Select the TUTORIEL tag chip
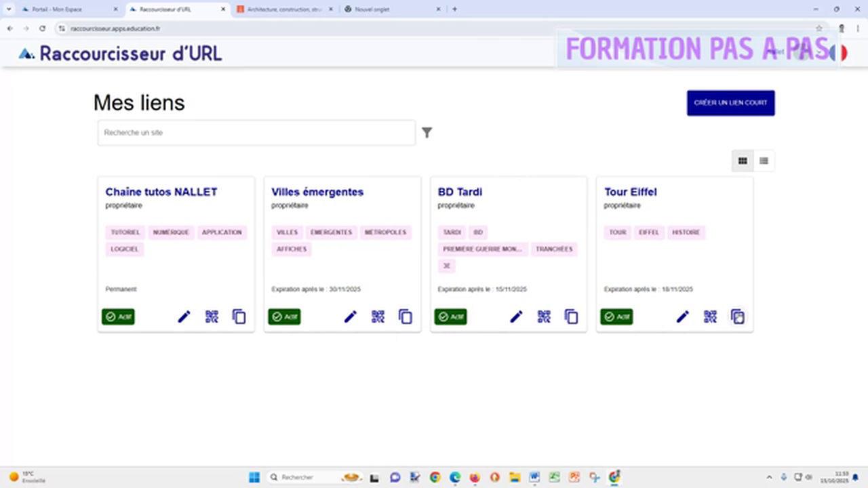This screenshot has width=868, height=488. coord(125,232)
